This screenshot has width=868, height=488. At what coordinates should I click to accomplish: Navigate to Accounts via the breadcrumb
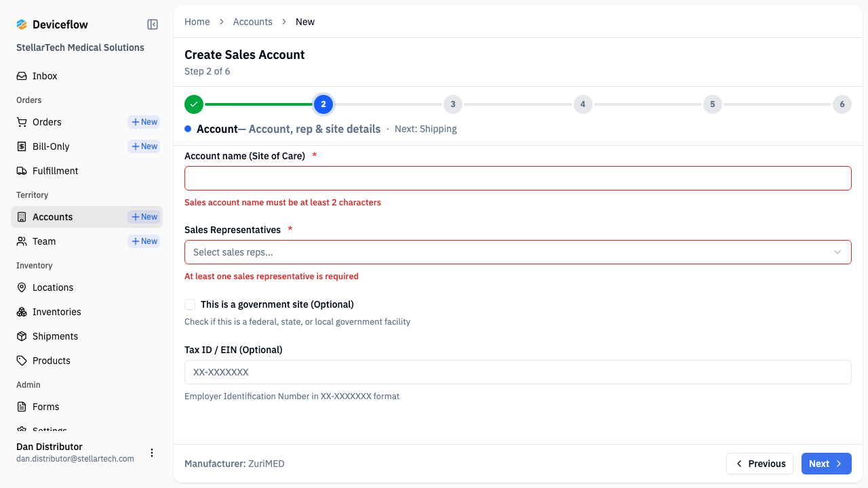click(252, 21)
